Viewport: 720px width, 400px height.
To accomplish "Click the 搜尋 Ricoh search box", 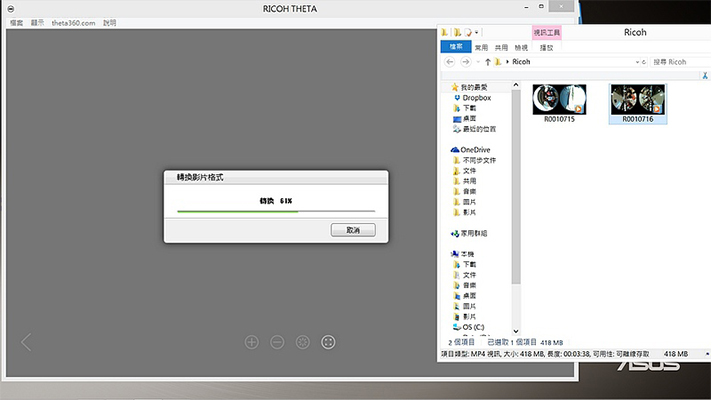I will [x=681, y=62].
